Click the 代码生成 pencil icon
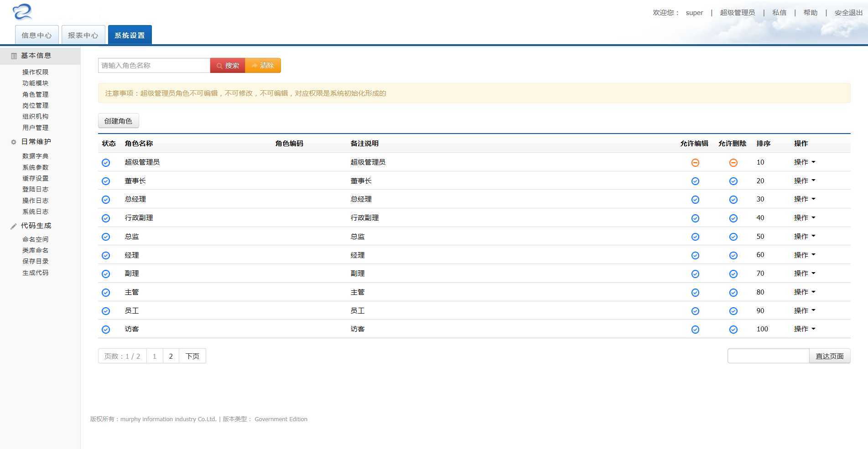 click(x=14, y=226)
